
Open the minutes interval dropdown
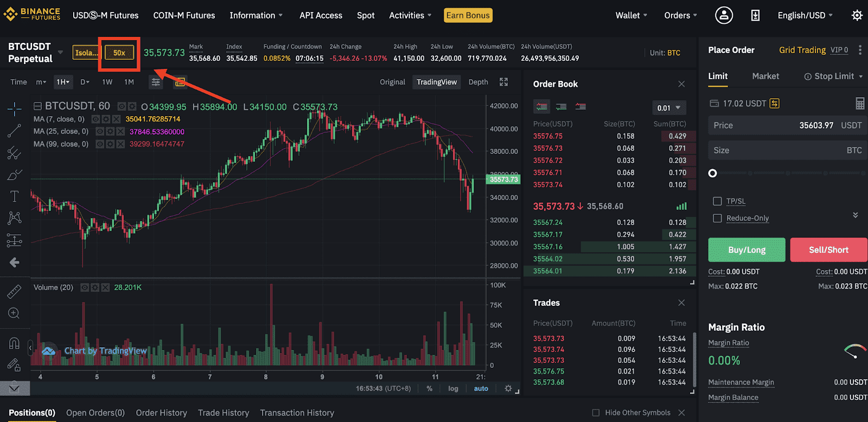(41, 82)
